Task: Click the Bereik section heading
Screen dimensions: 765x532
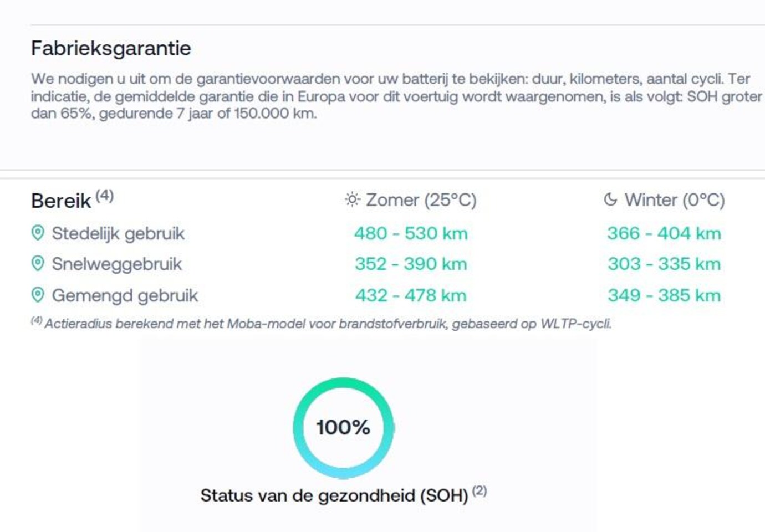Action: point(61,201)
